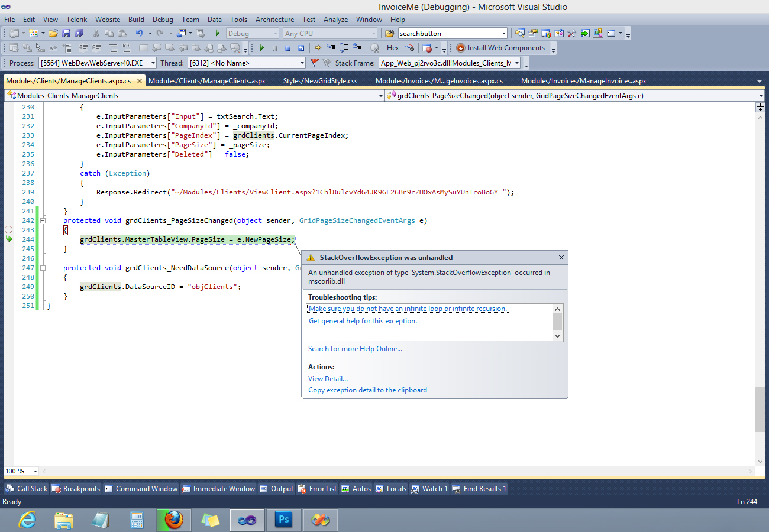769x532 pixels.
Task: Open the Stack Frame dropdown
Action: point(516,63)
